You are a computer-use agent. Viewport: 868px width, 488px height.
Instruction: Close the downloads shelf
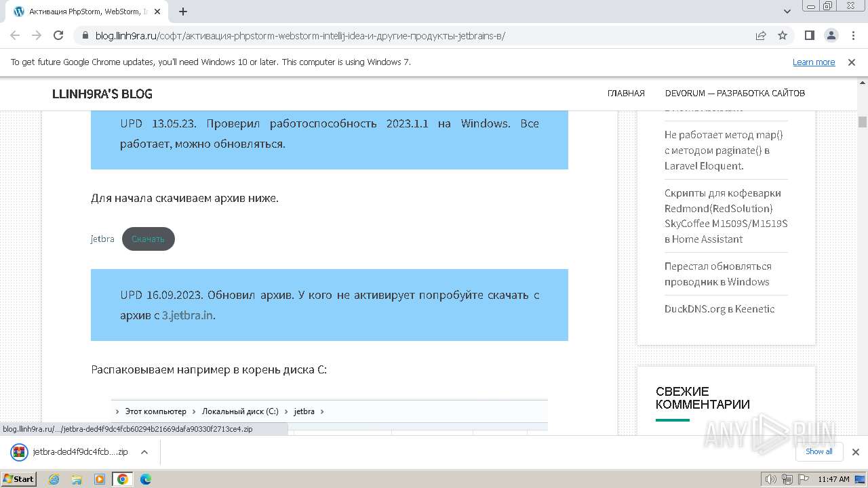(x=856, y=452)
